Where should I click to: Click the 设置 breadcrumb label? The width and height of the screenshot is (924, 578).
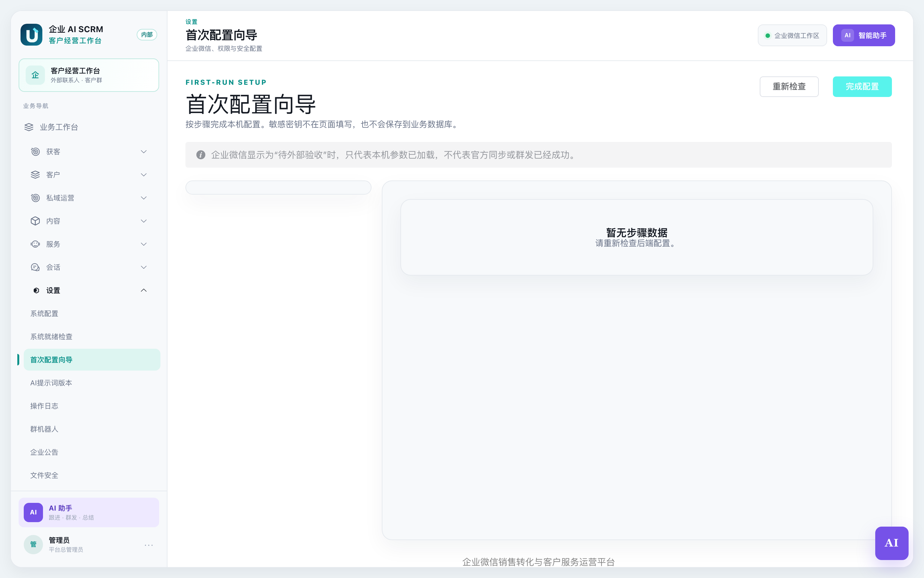tap(191, 22)
